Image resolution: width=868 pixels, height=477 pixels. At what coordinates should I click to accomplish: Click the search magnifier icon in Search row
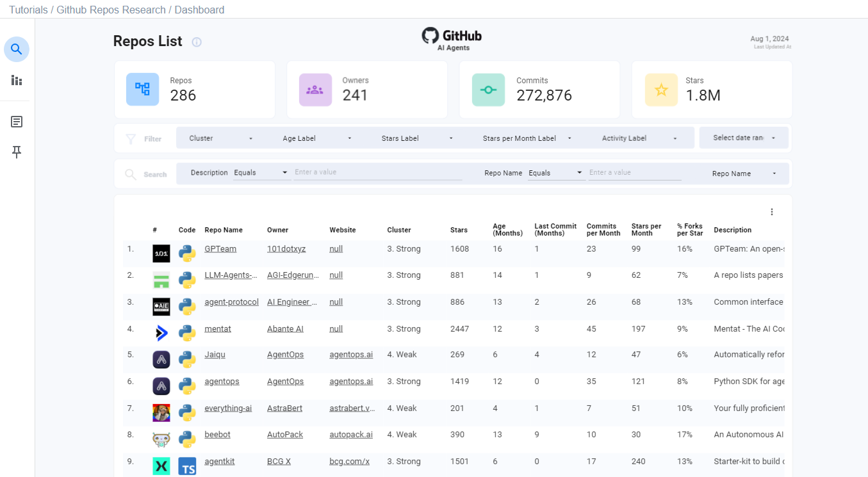[x=131, y=174]
